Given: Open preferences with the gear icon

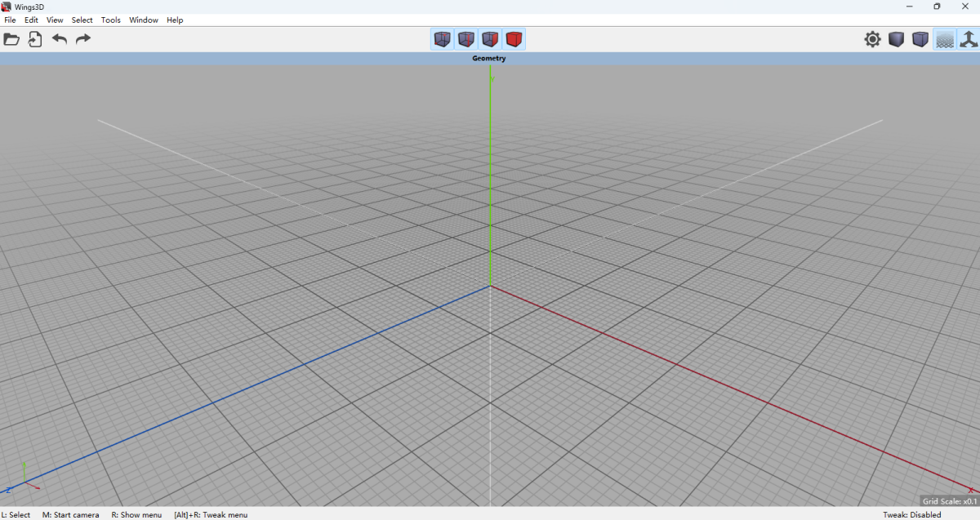Looking at the screenshot, I should [873, 39].
